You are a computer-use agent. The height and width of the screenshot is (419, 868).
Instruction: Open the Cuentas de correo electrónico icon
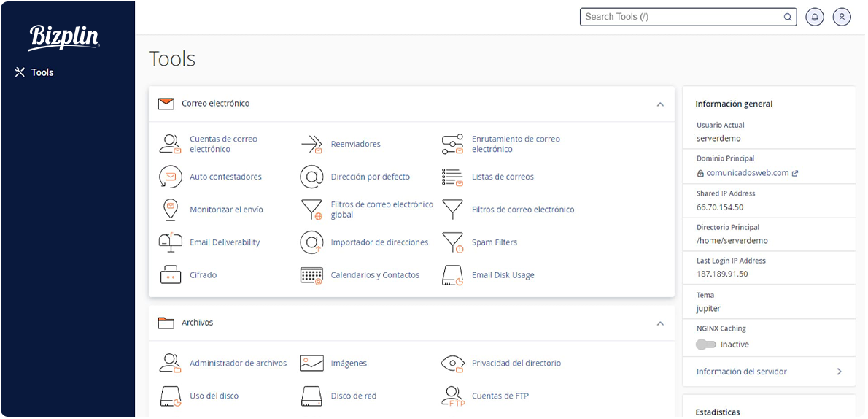pyautogui.click(x=171, y=144)
